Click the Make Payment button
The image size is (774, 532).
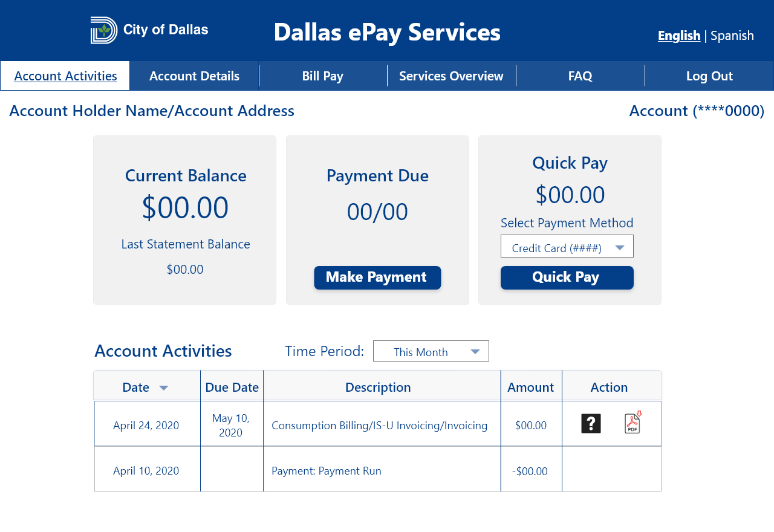point(377,277)
